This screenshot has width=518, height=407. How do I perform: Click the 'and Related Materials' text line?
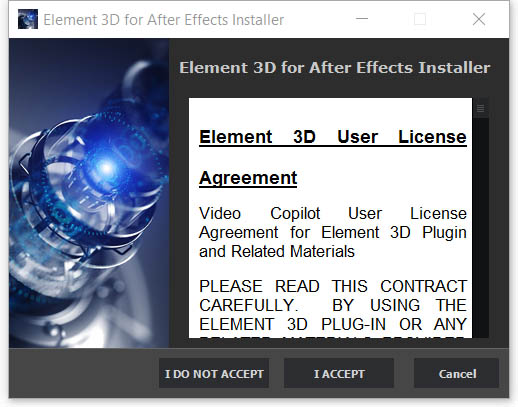pos(277,252)
